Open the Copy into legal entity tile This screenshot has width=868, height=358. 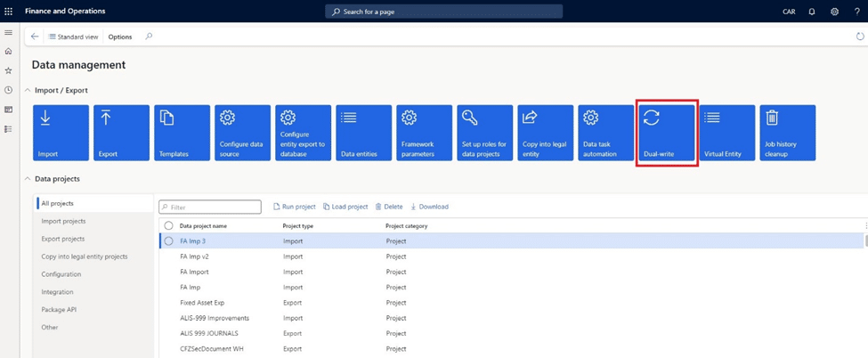[x=545, y=133]
